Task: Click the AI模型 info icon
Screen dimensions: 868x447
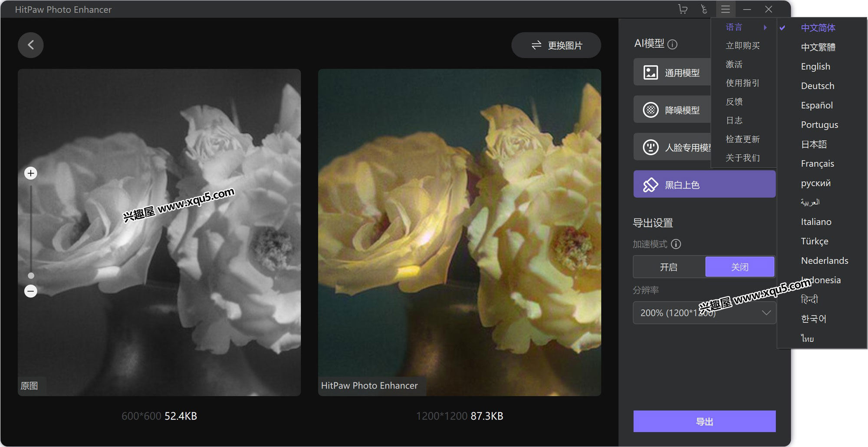Action: point(672,44)
